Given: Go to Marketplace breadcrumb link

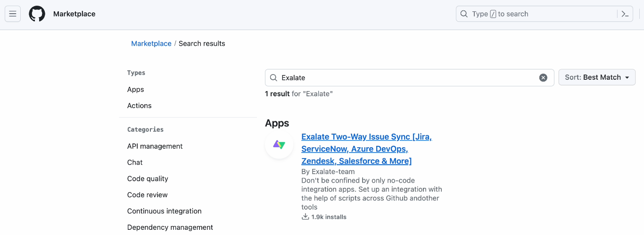Looking at the screenshot, I should [151, 43].
